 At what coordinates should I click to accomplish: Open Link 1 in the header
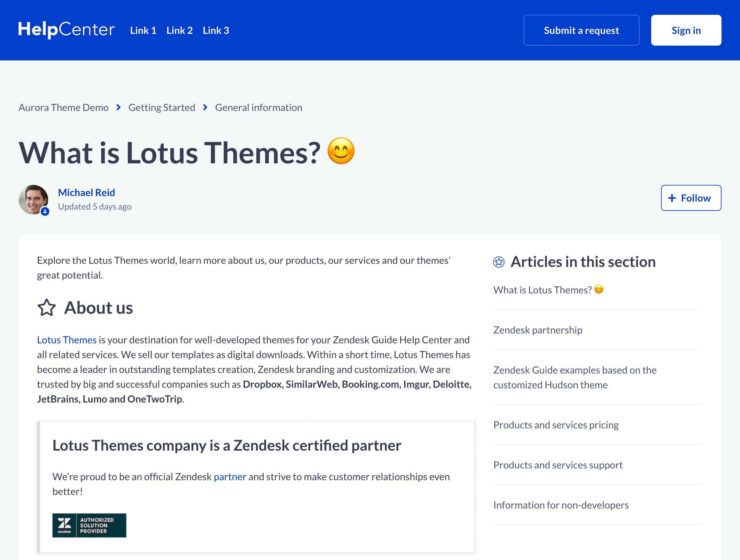143,31
